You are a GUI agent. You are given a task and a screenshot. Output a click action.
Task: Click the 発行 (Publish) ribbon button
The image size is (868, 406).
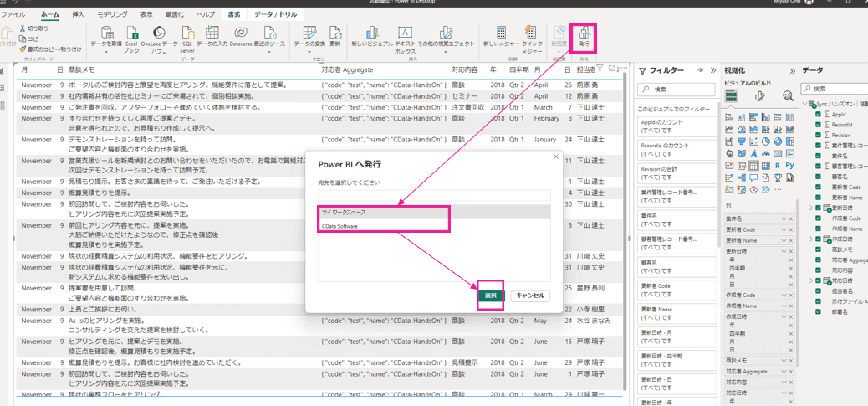tap(583, 35)
